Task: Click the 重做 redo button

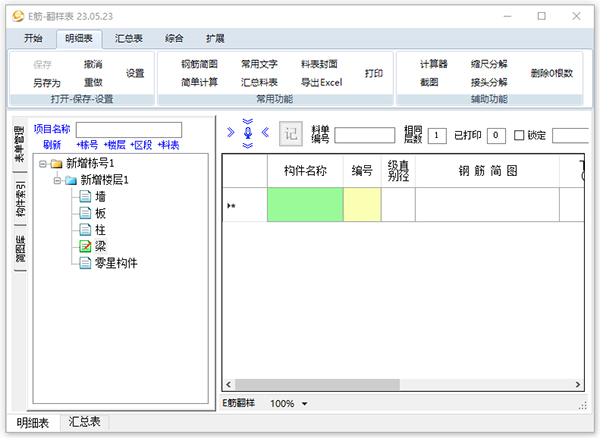Action: (x=93, y=83)
